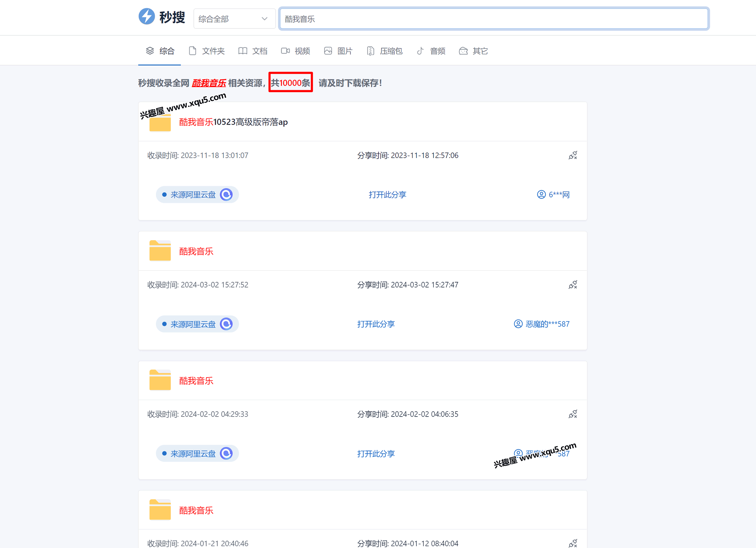Screen dimensions: 756x548
Task: Click 收录时间: 2024-03-02 15:27:52 text
Action: (198, 285)
